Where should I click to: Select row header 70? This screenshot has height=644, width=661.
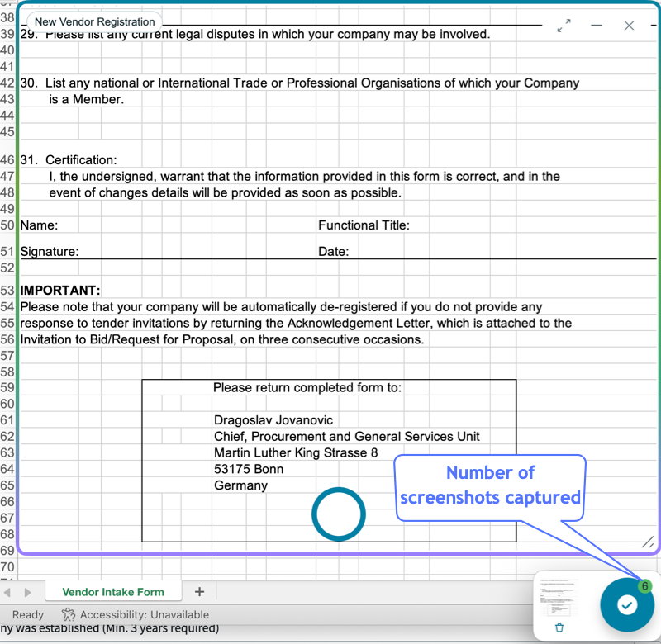[7, 566]
